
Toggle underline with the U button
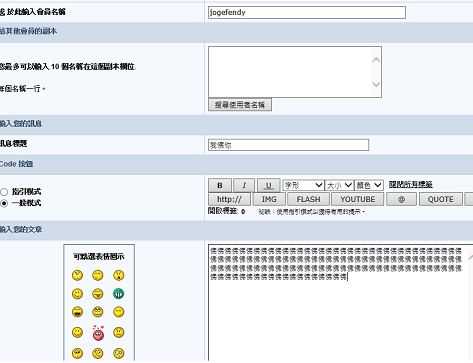269,185
